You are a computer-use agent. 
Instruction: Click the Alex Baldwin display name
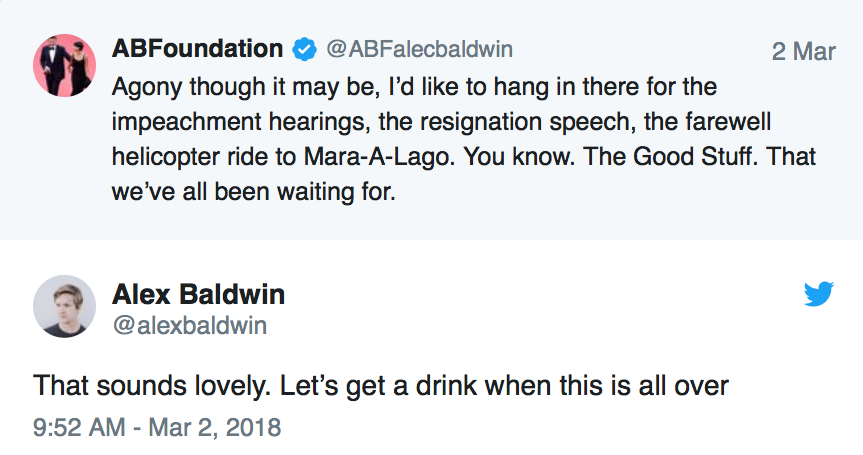coord(198,294)
